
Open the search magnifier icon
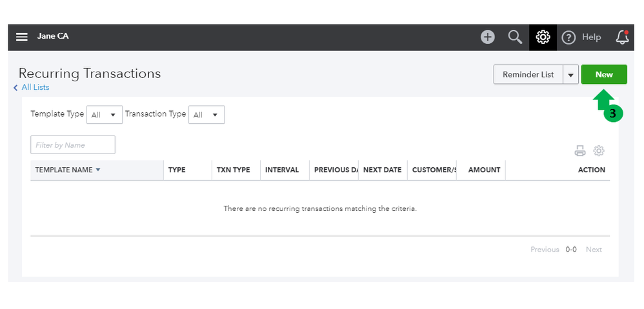click(515, 37)
